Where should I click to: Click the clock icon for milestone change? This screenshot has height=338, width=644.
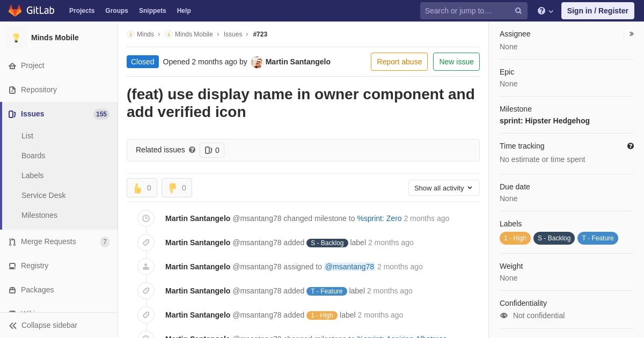tap(146, 218)
